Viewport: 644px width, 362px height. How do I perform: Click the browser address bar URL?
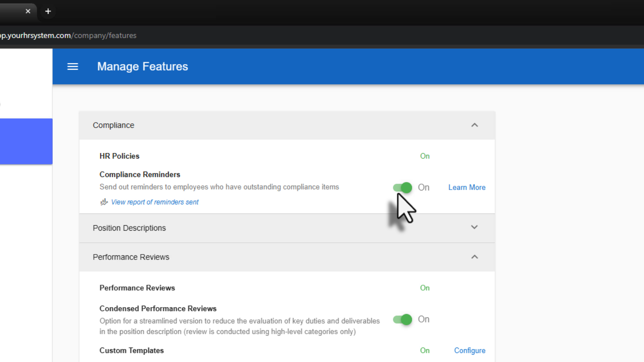click(x=68, y=36)
